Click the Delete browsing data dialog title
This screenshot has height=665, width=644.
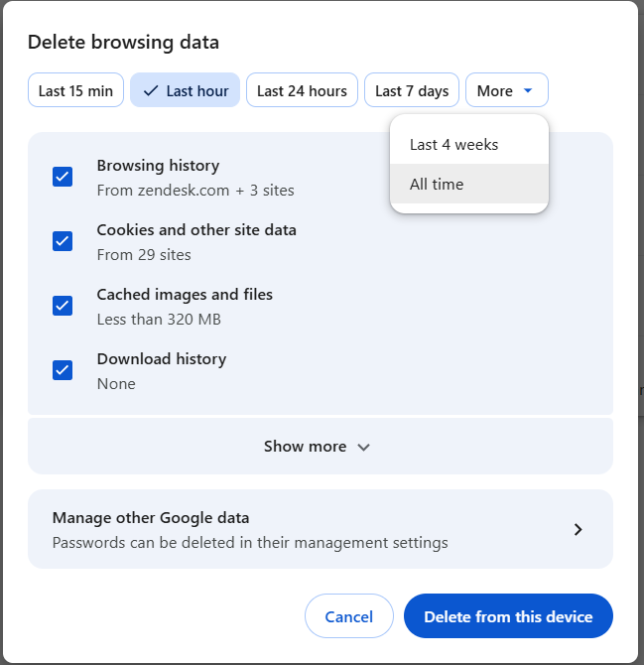click(x=123, y=42)
